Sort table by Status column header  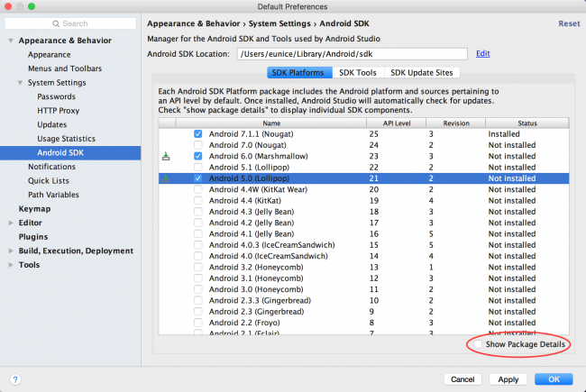527,123
